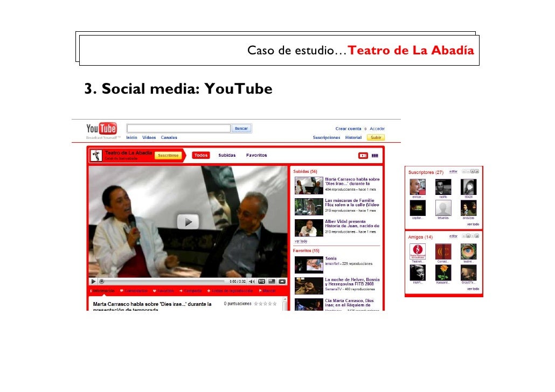Click the Favoritos (15) heading
This screenshot has width=555, height=392.
[x=306, y=251]
